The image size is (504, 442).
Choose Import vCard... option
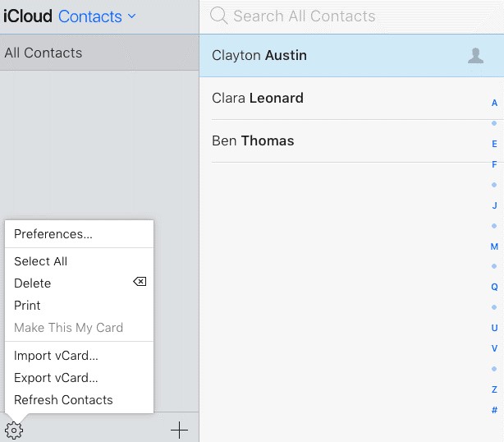(x=79, y=356)
